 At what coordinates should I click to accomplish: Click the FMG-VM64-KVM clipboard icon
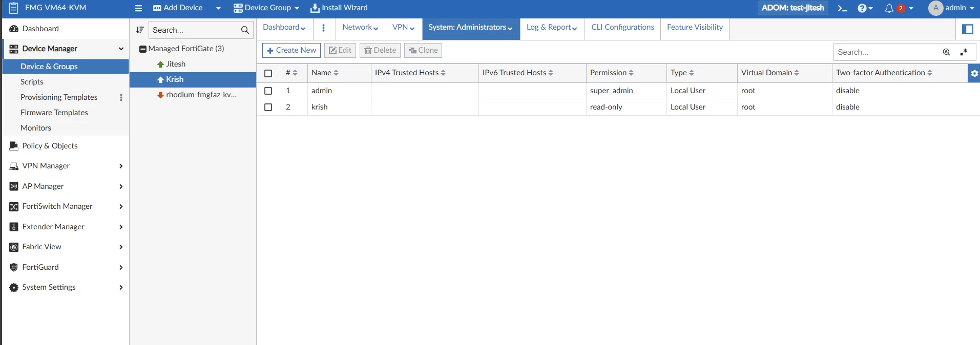[13, 8]
